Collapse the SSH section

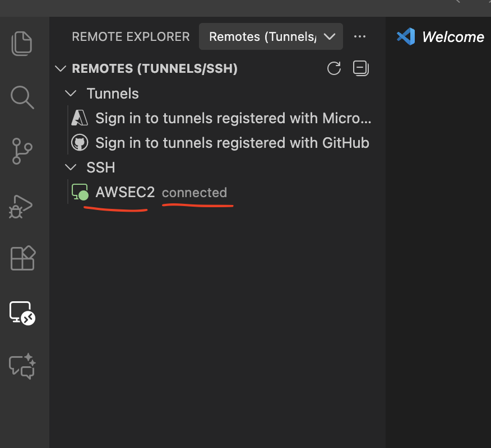(x=70, y=167)
